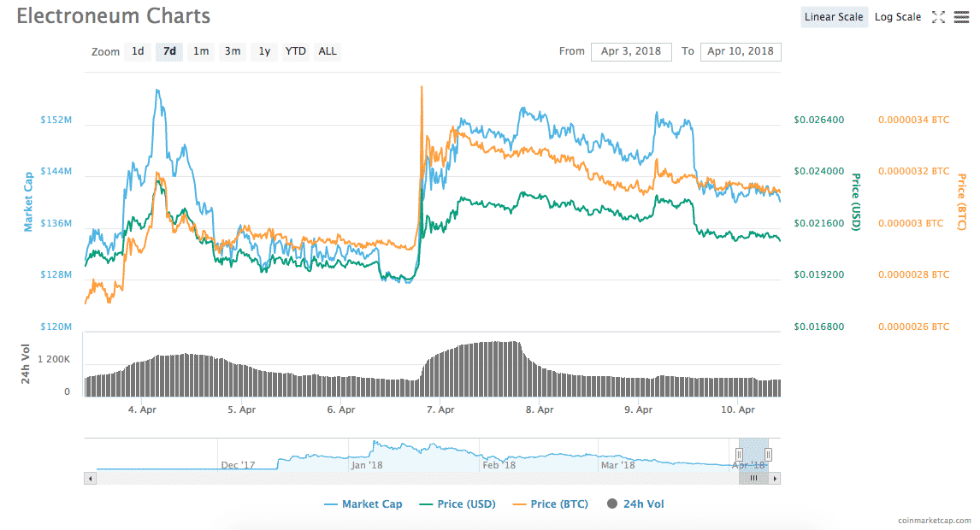The image size is (980, 530).
Task: Toggle Price (USD) series in legend
Action: [x=457, y=504]
